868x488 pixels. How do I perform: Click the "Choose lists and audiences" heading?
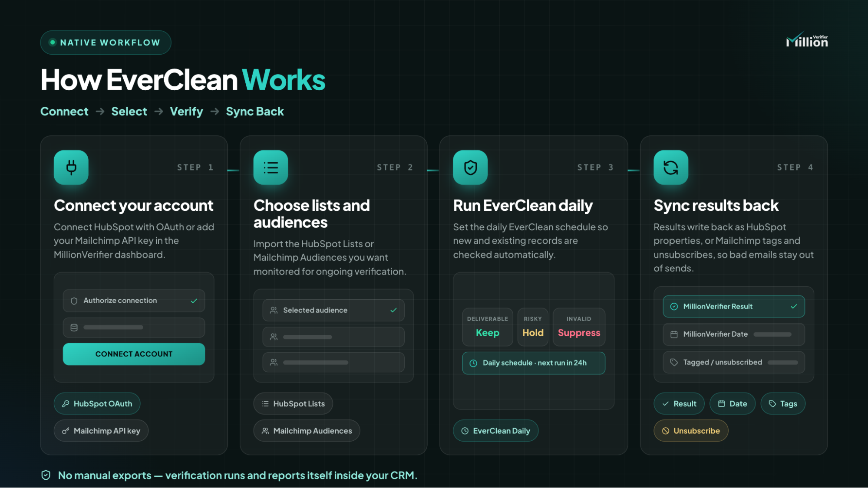pos(312,214)
